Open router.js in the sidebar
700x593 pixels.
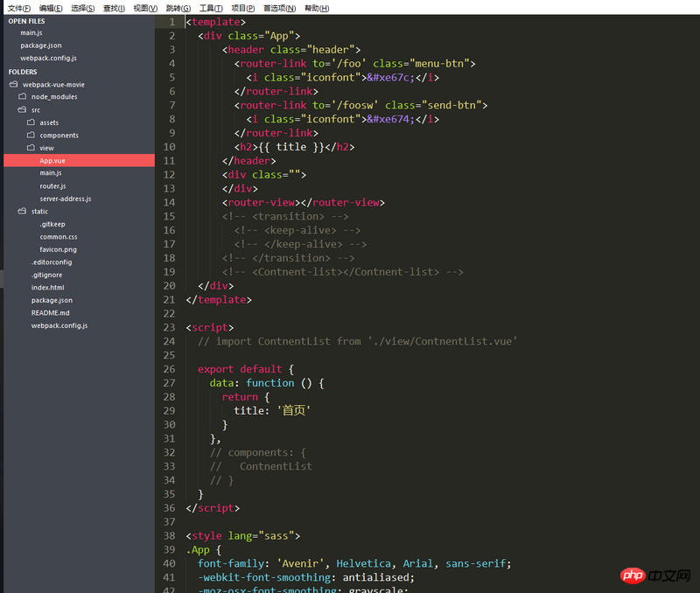click(x=52, y=186)
